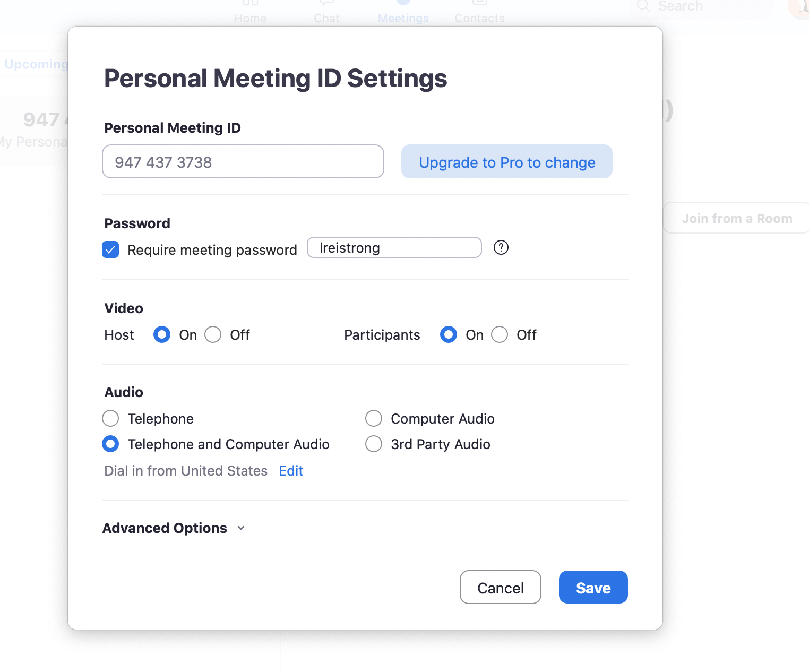Click the password help question mark icon
Image resolution: width=809 pixels, height=672 pixels.
[x=501, y=247]
